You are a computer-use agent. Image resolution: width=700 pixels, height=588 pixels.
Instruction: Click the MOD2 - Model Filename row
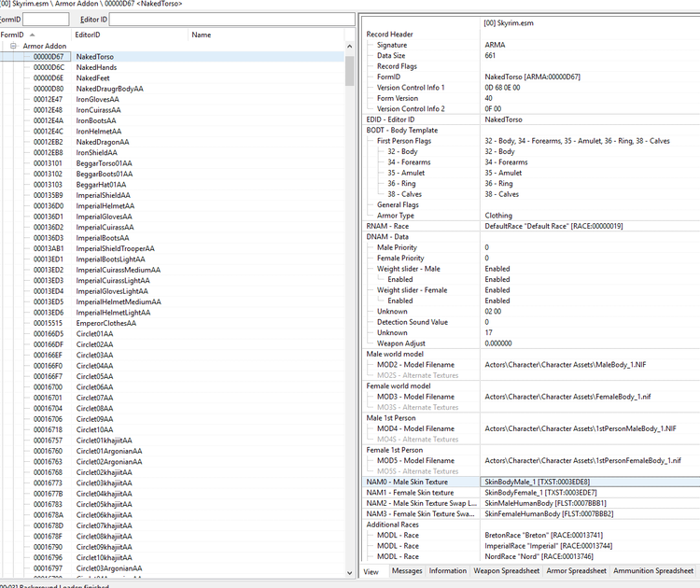pos(531,365)
